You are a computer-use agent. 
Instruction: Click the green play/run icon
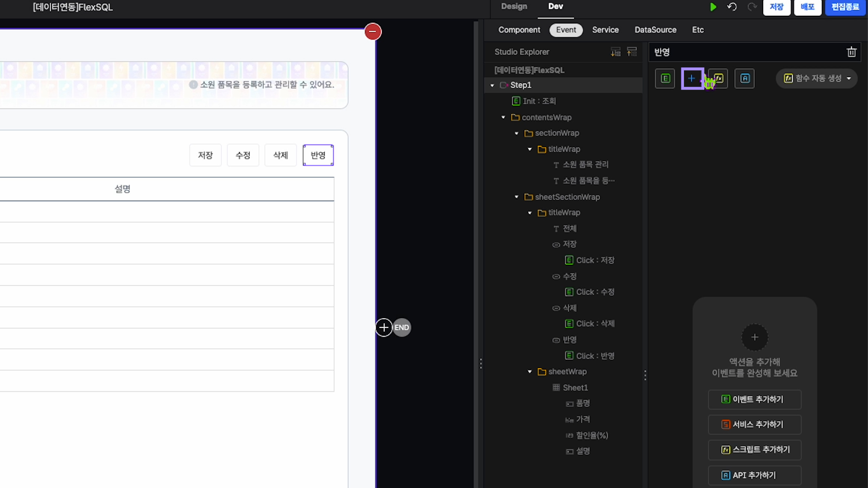713,7
